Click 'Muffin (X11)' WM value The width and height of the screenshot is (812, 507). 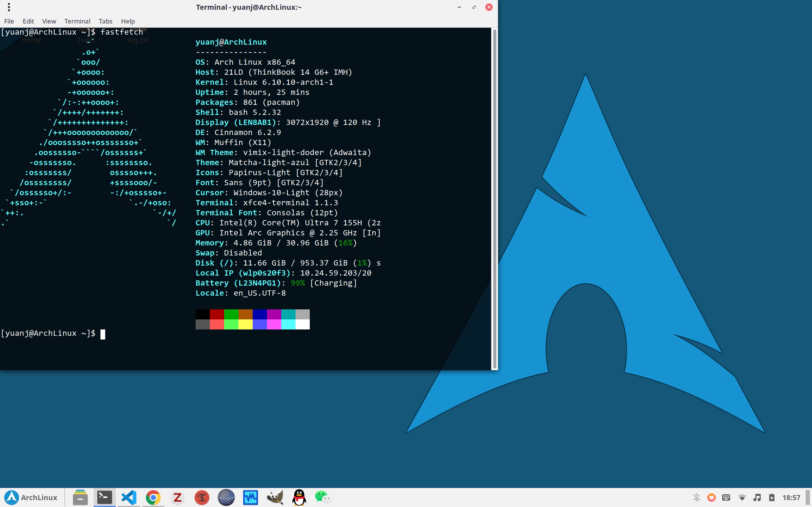point(243,142)
